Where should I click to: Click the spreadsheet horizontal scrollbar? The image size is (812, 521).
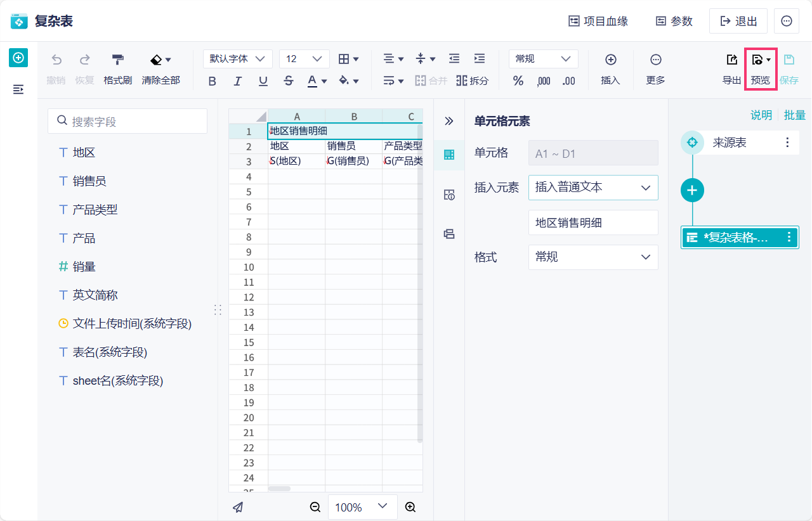[x=279, y=489]
